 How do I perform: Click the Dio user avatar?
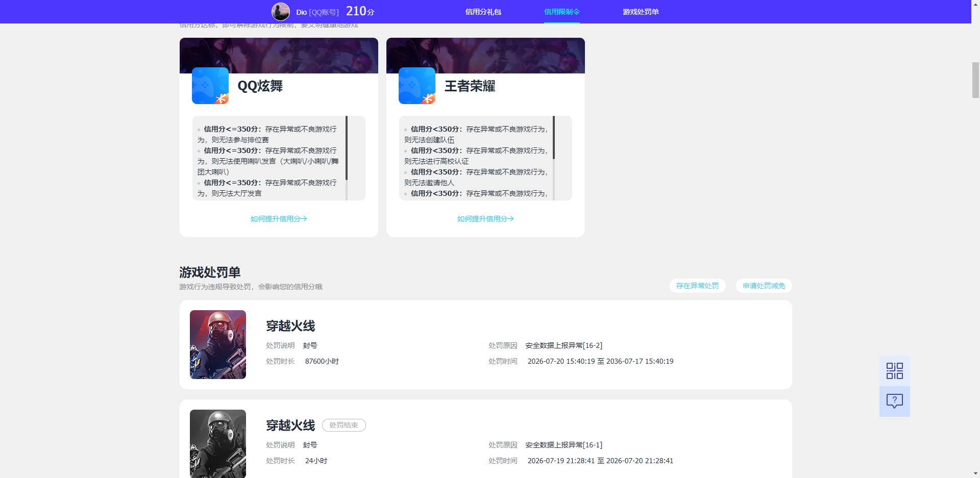tap(280, 12)
